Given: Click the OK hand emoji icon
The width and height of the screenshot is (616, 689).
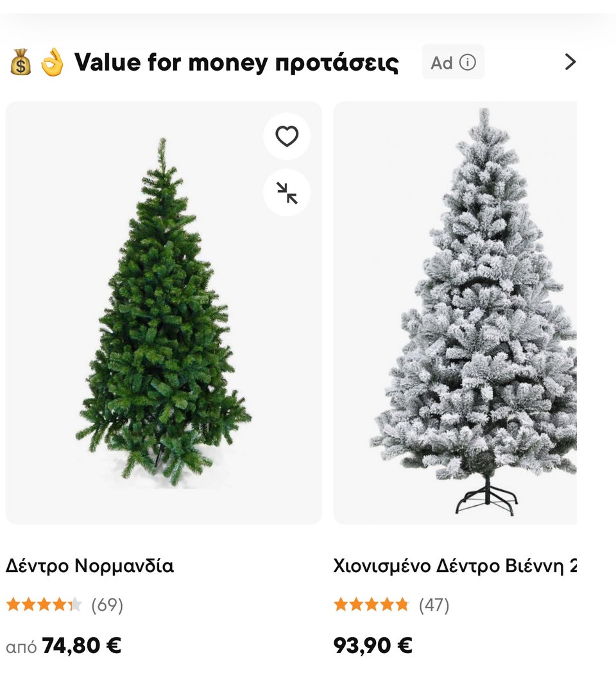Looking at the screenshot, I should 52,62.
